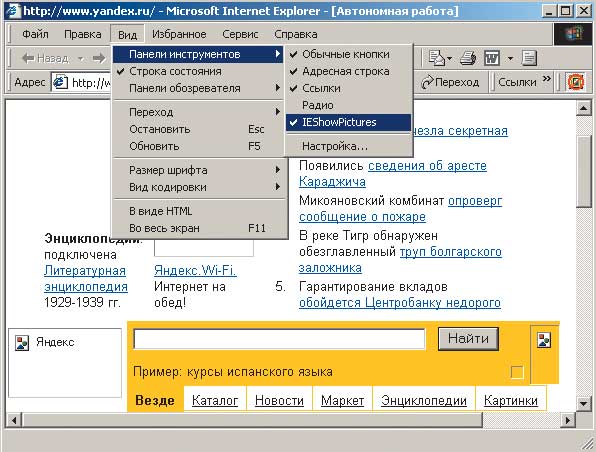Image resolution: width=596 pixels, height=452 pixels.
Task: Switch to the 'Картинки' search tab
Action: click(x=511, y=400)
